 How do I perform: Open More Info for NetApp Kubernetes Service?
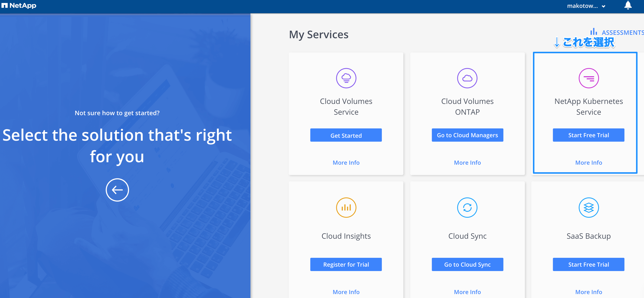click(589, 162)
